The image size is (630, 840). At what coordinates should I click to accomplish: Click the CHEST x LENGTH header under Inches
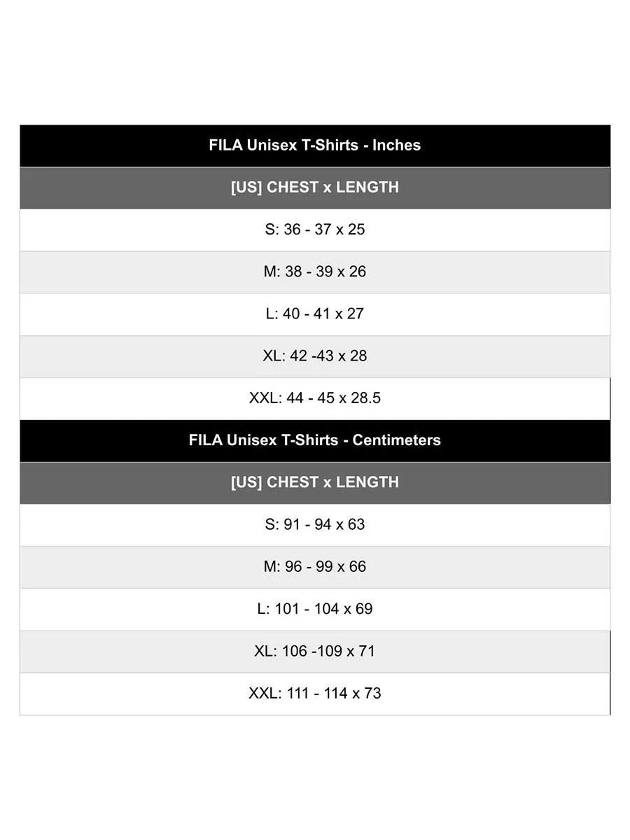coord(314,188)
